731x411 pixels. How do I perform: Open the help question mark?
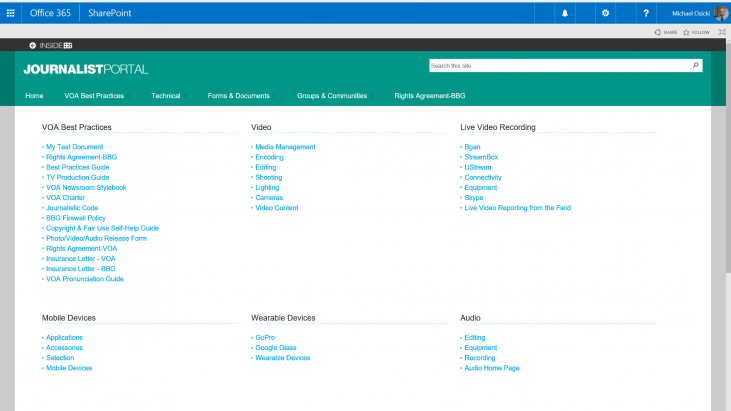(646, 13)
